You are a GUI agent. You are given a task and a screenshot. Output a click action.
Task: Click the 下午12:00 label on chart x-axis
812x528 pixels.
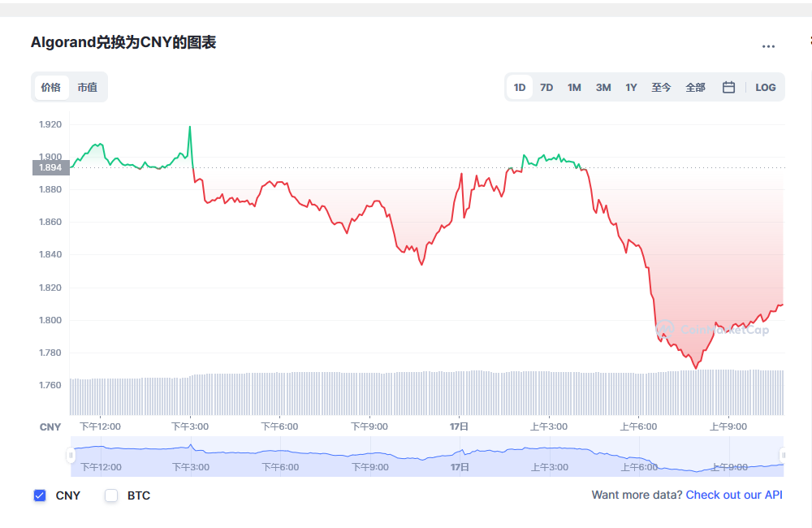tap(100, 426)
